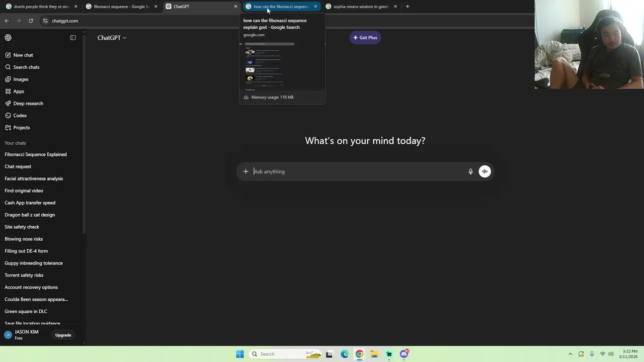Open the Discord taskbar icon

point(404,354)
